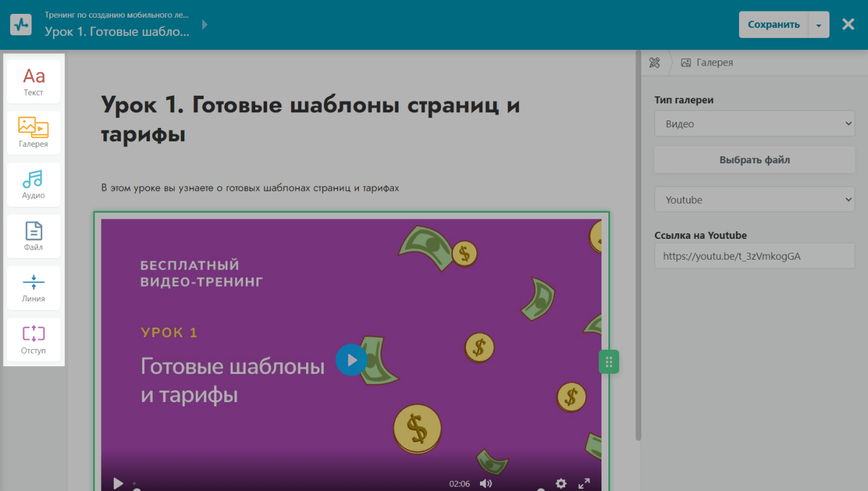This screenshot has height=491, width=868.
Task: Add an Отступ spacing block
Action: tap(33, 340)
